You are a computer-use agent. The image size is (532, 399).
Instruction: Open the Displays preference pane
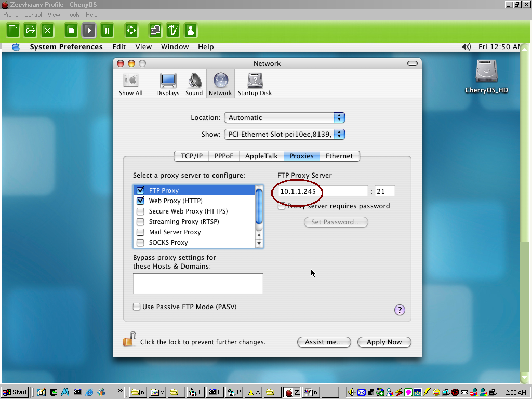point(168,84)
